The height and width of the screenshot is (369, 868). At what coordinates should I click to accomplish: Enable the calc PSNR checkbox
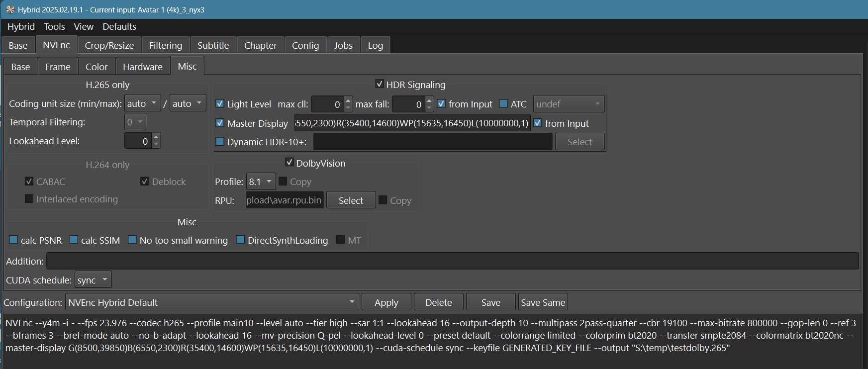pos(14,240)
